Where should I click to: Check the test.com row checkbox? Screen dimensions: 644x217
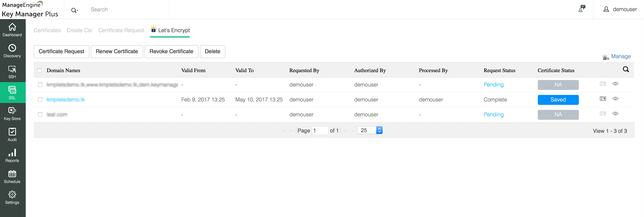40,115
